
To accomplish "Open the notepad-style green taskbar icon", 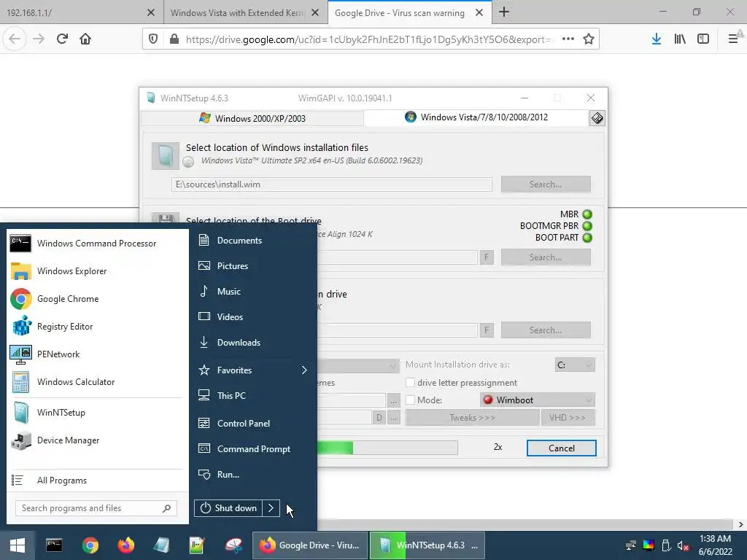I will 197,545.
